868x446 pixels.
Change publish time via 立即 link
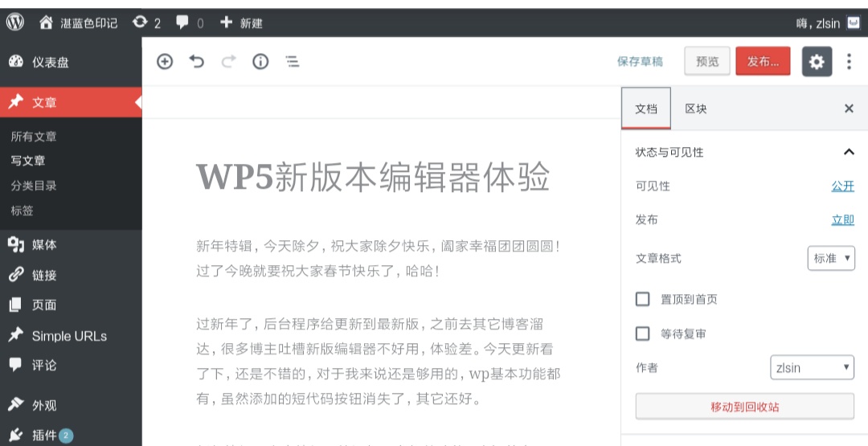tap(842, 220)
